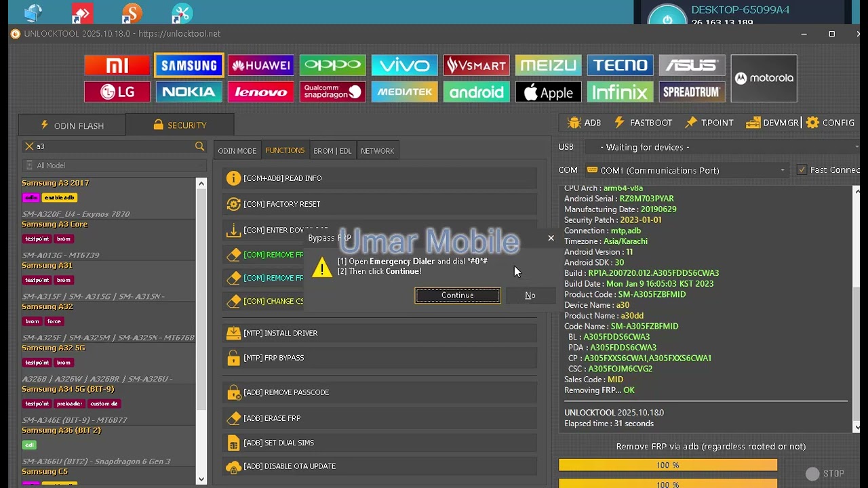Run [ADB] ERASE FRP

(380, 418)
